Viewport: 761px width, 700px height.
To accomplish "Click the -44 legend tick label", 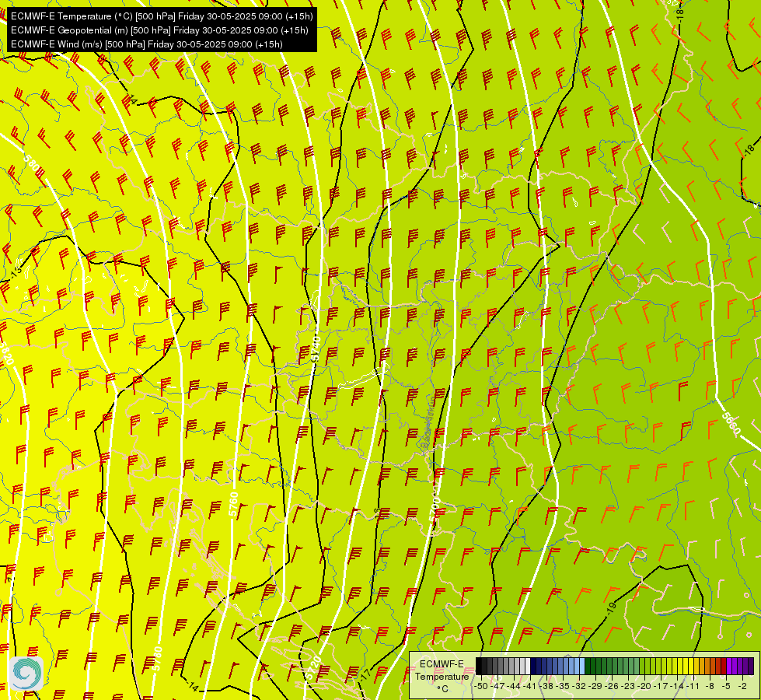I will [514, 687].
